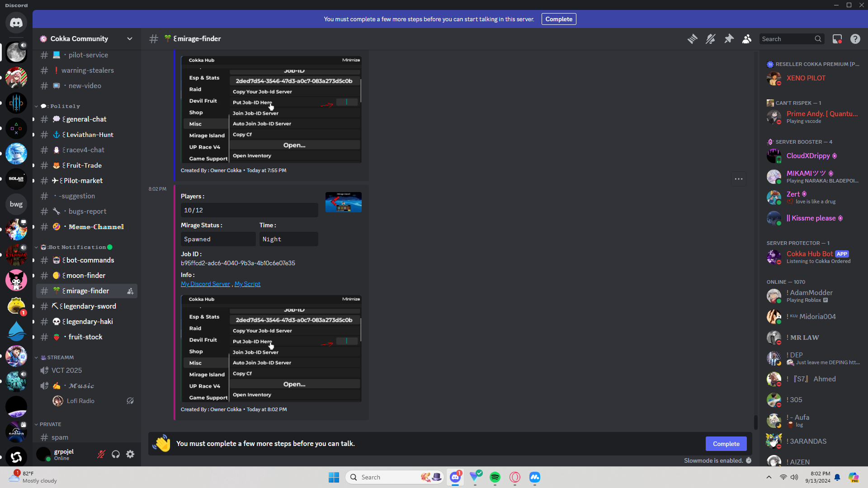The width and height of the screenshot is (868, 488).
Task: Click the search magnifier icon in header
Action: click(x=818, y=39)
